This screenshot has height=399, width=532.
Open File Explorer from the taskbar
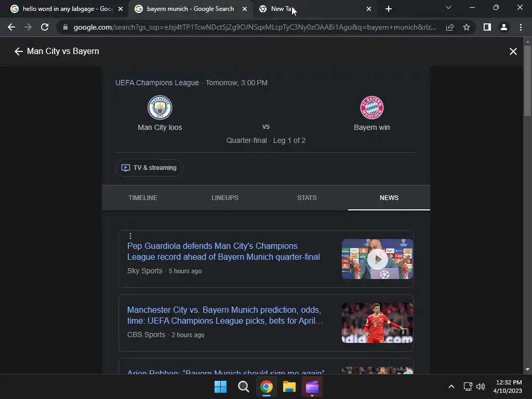pyautogui.click(x=289, y=387)
